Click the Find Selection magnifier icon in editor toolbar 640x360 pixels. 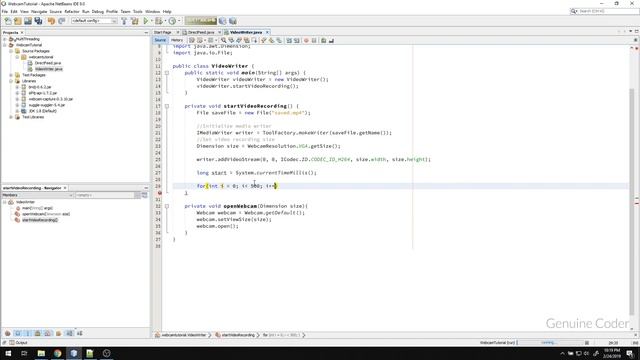tap(224, 40)
